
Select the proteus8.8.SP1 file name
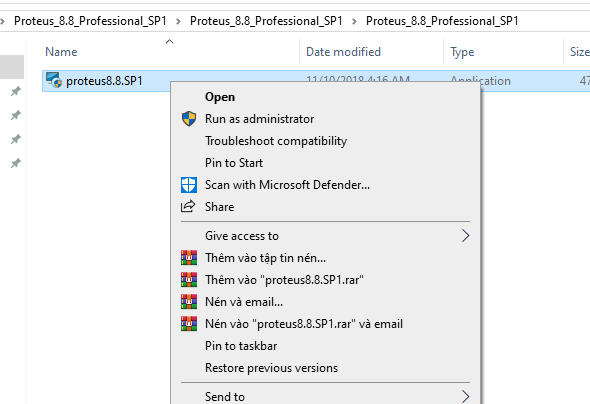click(104, 81)
